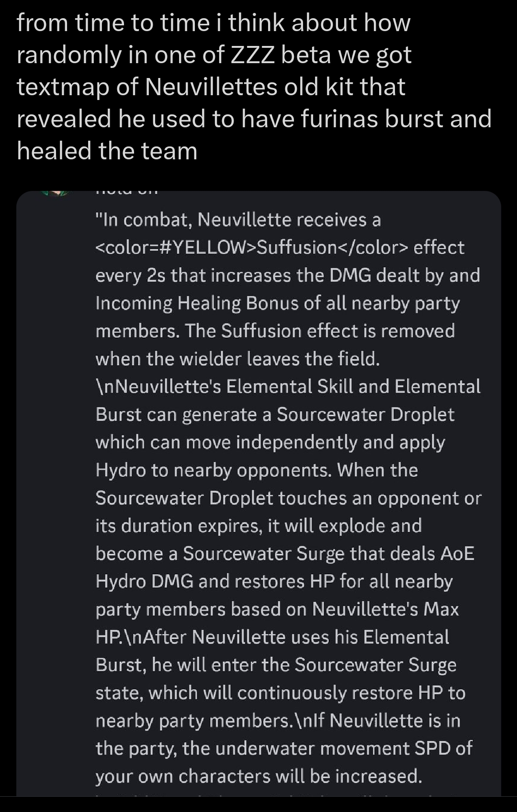This screenshot has height=812, width=517.
Task: Click "its duration expires, it will explode" line
Action: 258,526
